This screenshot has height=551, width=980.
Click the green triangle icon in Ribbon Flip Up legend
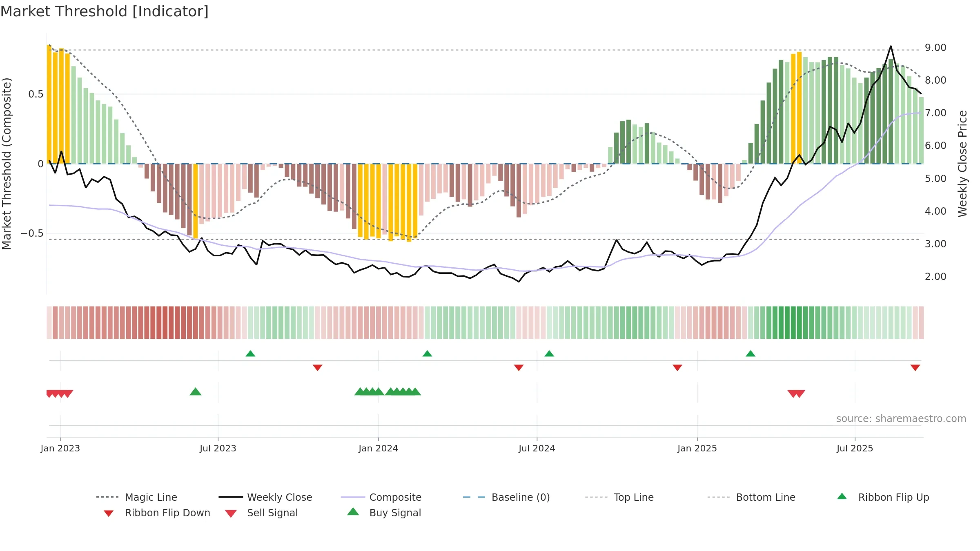(x=842, y=496)
